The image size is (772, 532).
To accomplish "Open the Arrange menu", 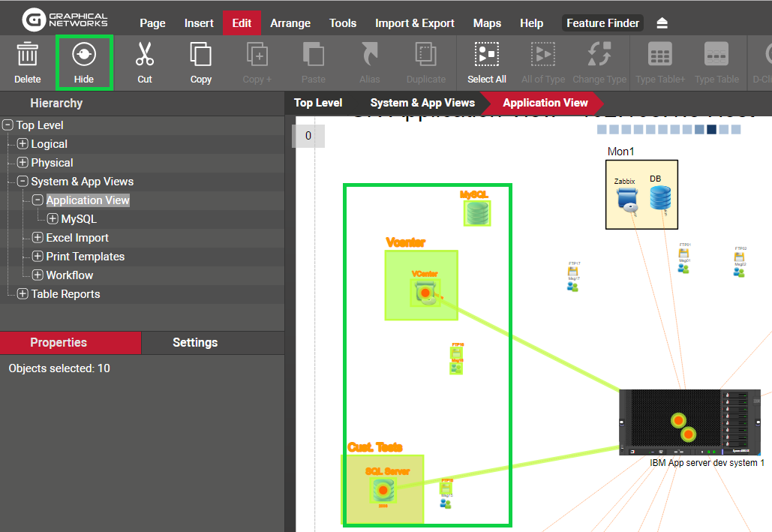I will click(290, 23).
